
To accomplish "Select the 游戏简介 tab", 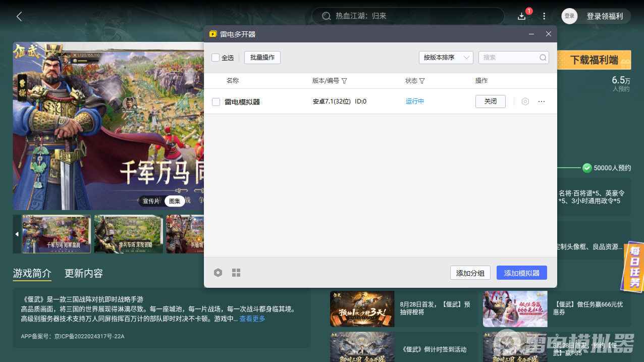I will (32, 273).
